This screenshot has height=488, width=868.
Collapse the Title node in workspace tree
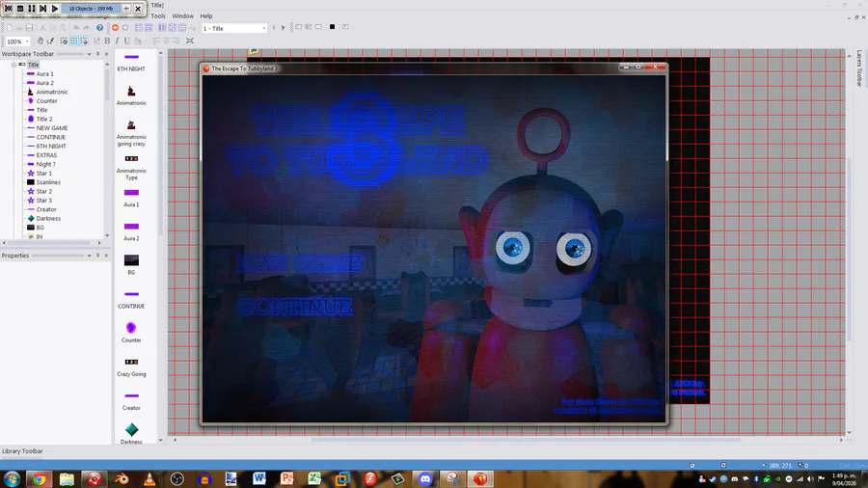click(x=14, y=65)
